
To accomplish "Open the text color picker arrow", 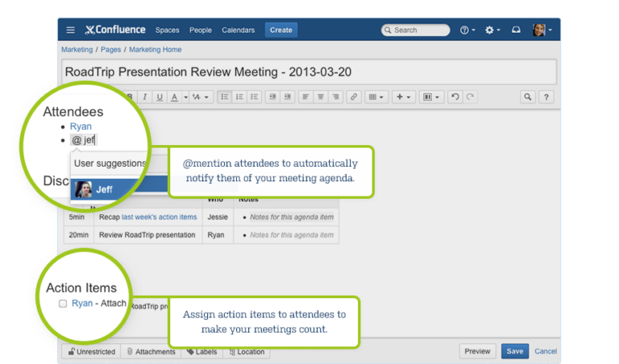I will coord(185,97).
